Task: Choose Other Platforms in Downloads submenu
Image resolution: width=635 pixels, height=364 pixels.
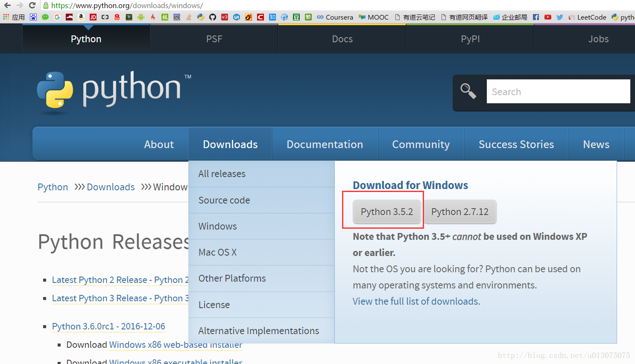Action: [x=261, y=278]
